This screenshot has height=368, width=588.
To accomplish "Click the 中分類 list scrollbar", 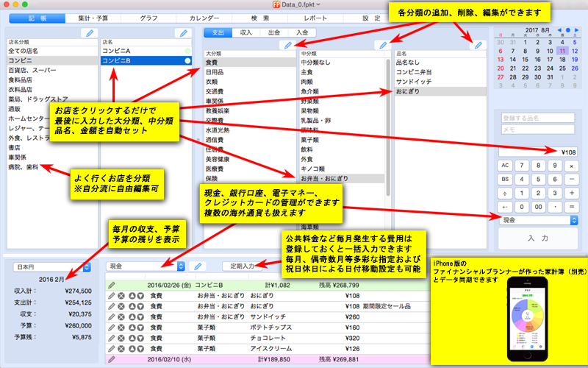I will pos(388,127).
